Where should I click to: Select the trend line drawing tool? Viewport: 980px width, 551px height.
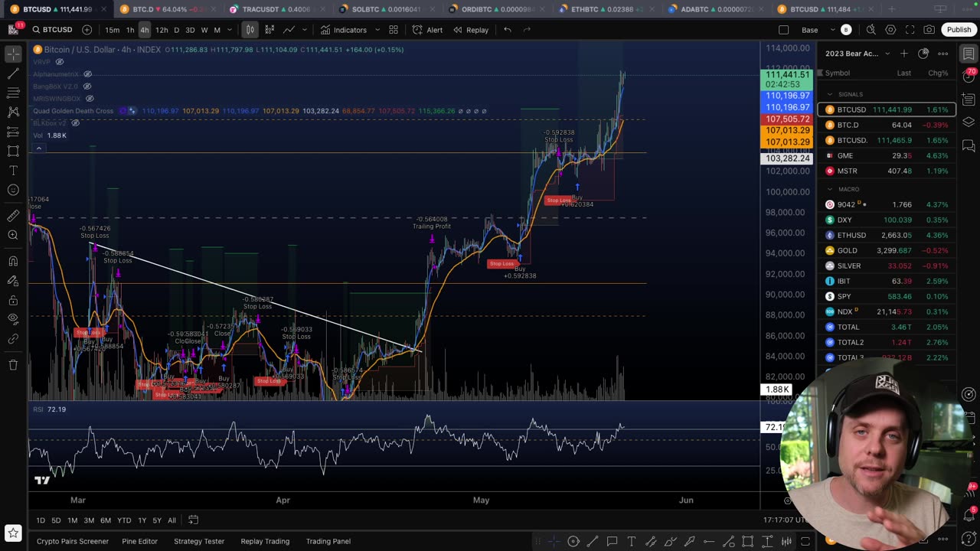[x=13, y=73]
